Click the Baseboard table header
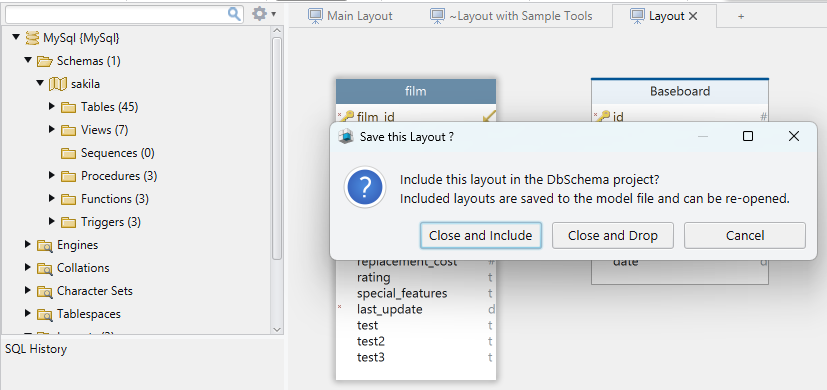 point(680,91)
